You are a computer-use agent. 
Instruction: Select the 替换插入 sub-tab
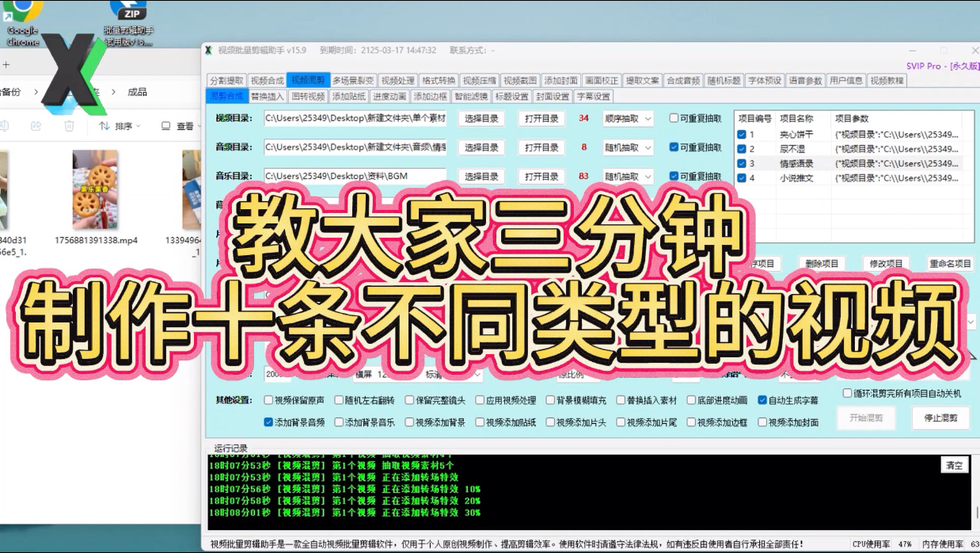[x=267, y=97]
